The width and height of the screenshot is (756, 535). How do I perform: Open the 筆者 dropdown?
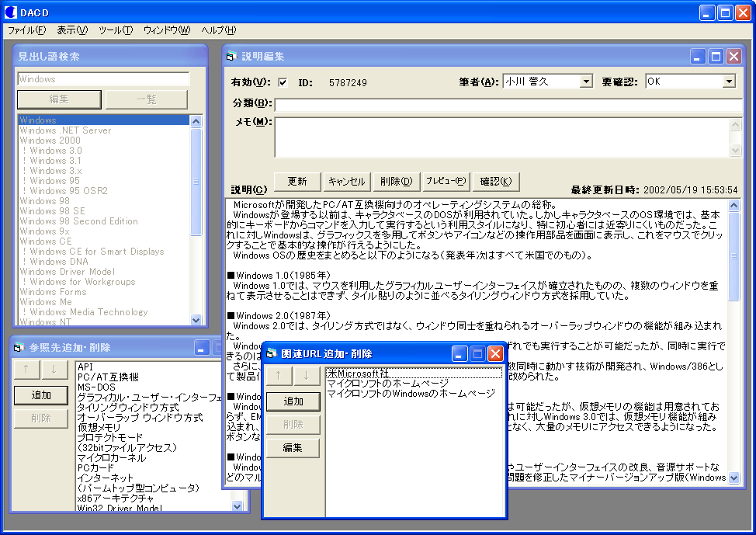click(586, 81)
